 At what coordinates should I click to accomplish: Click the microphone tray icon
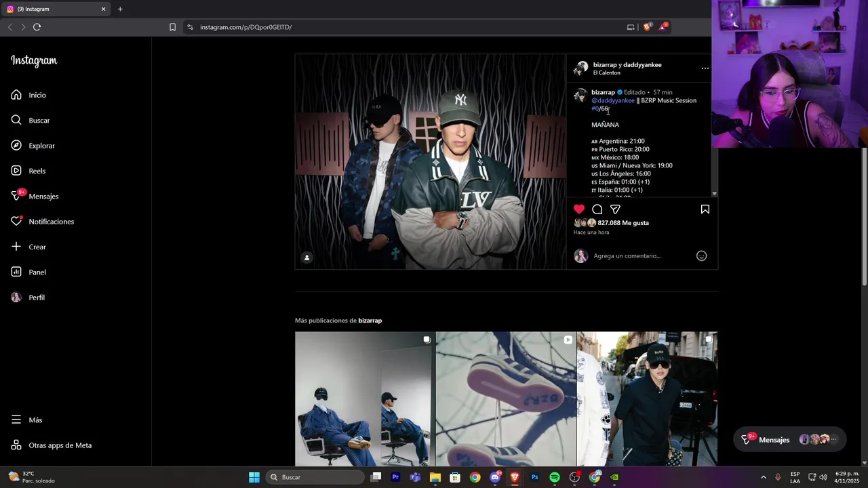click(x=778, y=477)
